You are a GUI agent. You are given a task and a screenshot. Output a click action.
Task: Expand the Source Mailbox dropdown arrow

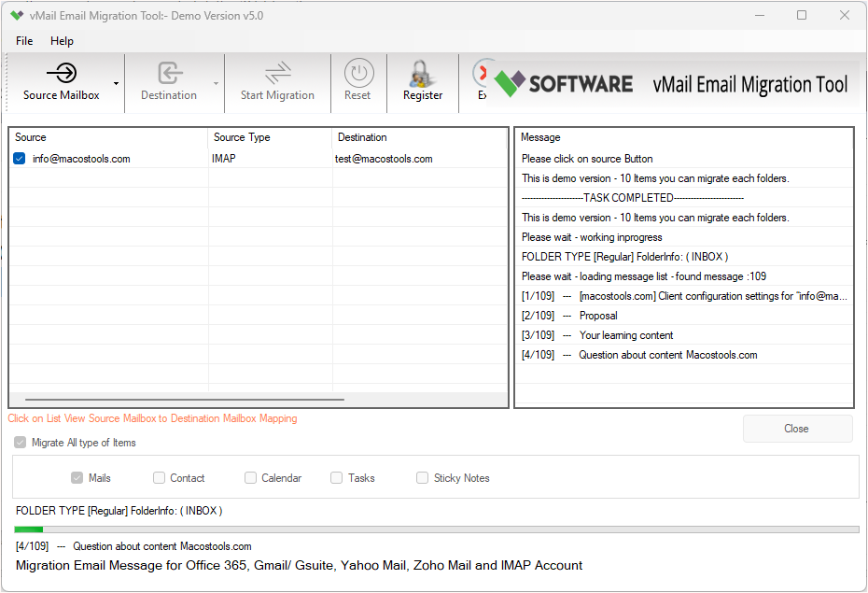pos(117,84)
